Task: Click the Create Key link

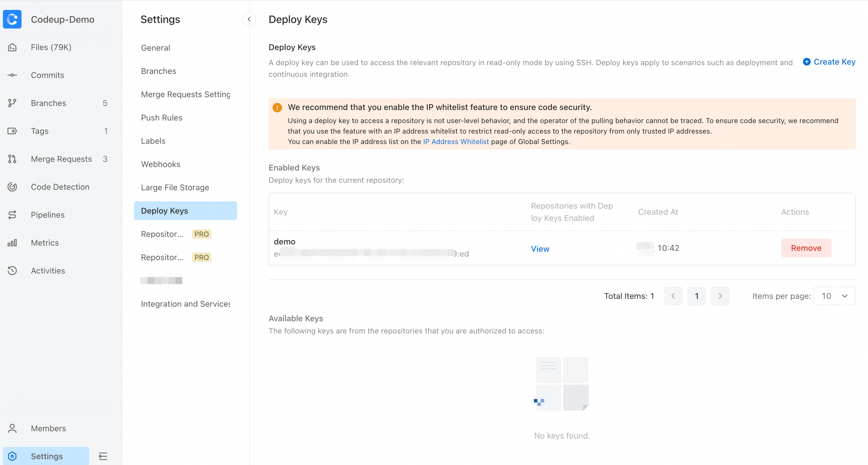Action: point(834,62)
